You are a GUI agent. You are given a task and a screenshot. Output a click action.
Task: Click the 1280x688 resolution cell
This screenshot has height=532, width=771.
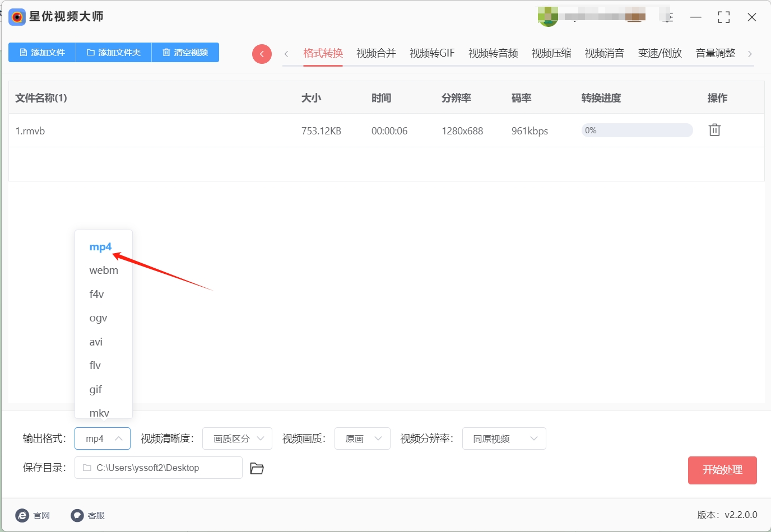tap(462, 131)
